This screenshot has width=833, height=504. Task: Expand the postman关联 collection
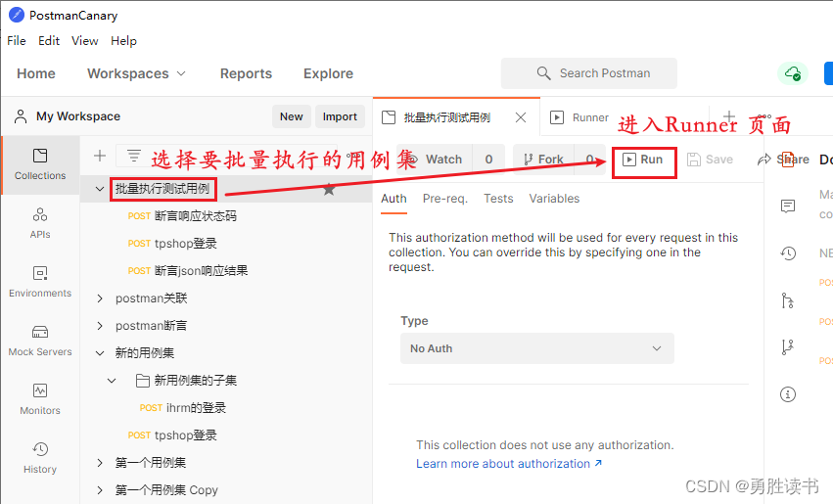click(99, 298)
